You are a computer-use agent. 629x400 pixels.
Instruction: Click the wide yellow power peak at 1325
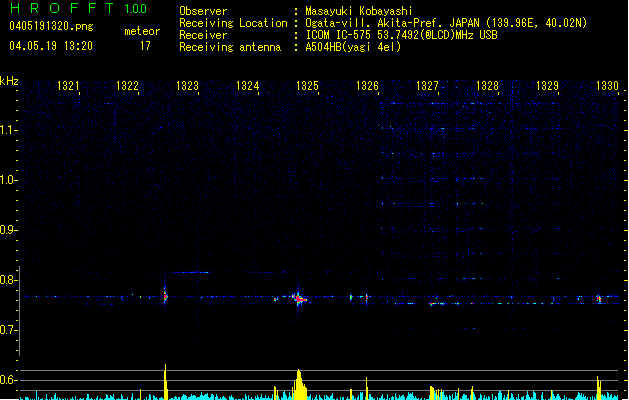coord(300,385)
